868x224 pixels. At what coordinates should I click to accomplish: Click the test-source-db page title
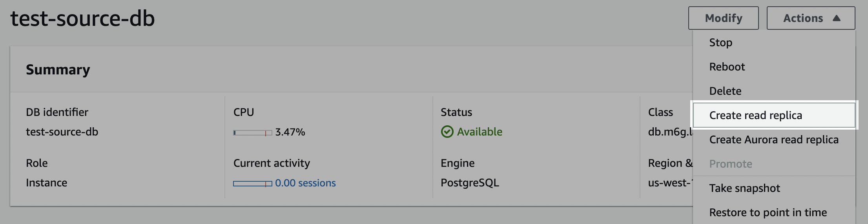[82, 18]
